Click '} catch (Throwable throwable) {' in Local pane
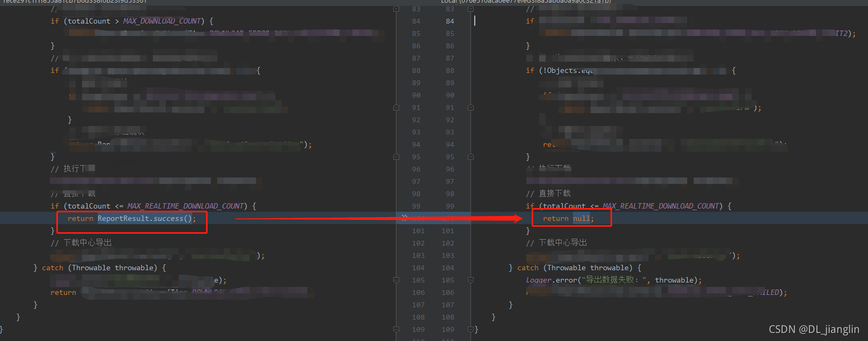 click(575, 268)
